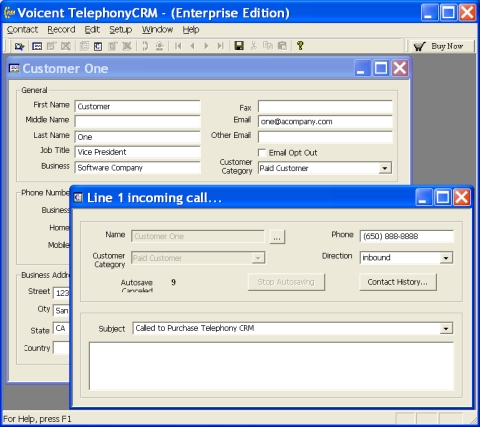This screenshot has height=427, width=480.
Task: Go to first record arrow icon
Action: 178,46
